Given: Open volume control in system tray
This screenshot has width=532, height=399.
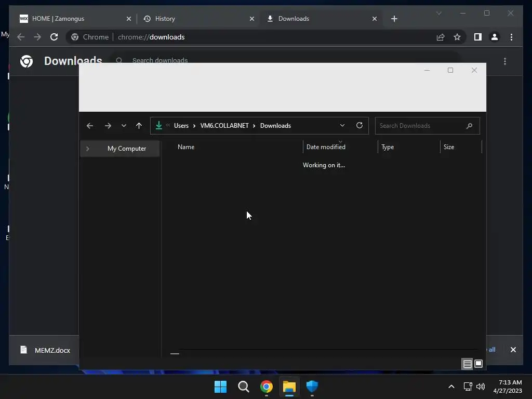Looking at the screenshot, I should [x=481, y=387].
